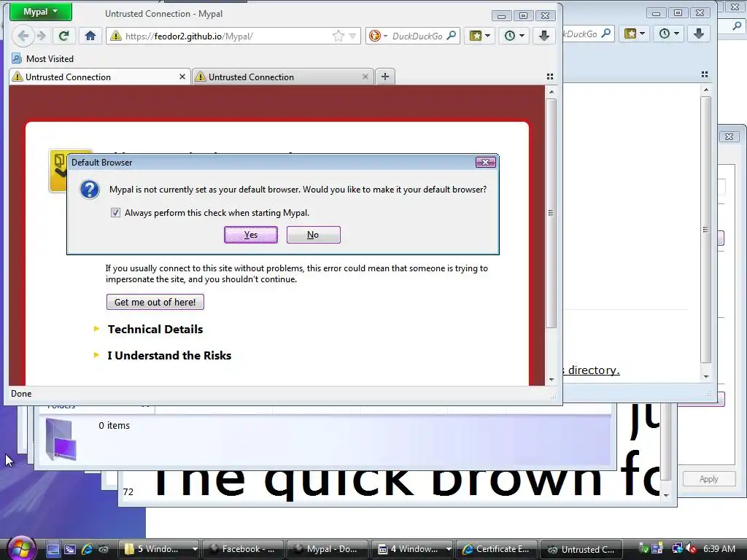Switch to Mypal - Do... taskbar button

(x=328, y=549)
